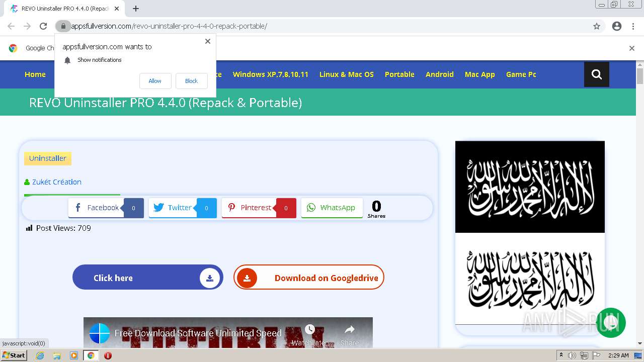Open the Android category
The image size is (644, 362).
coord(440,74)
